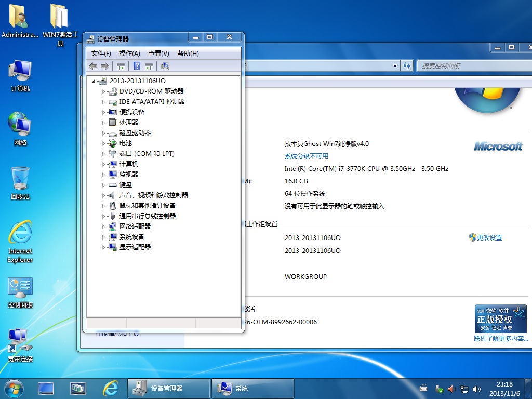Expand the 计算机 tree node arrow
The width and height of the screenshot is (532, 399).
(x=103, y=164)
